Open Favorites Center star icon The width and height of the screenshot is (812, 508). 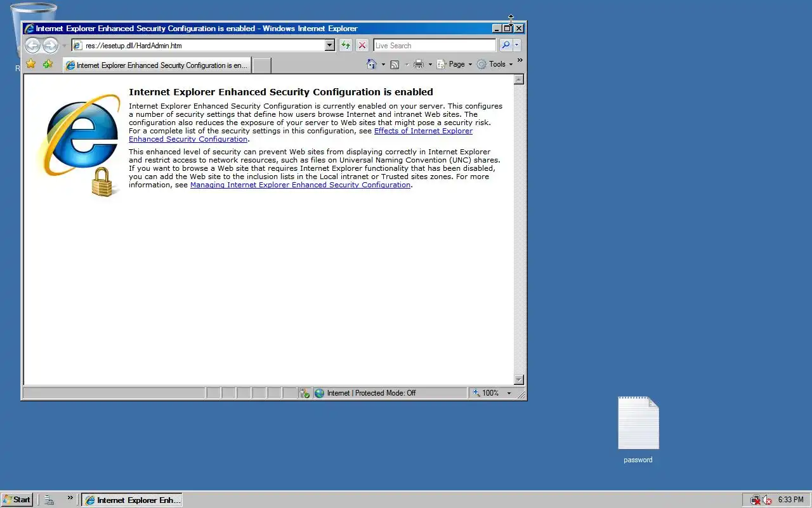point(30,64)
